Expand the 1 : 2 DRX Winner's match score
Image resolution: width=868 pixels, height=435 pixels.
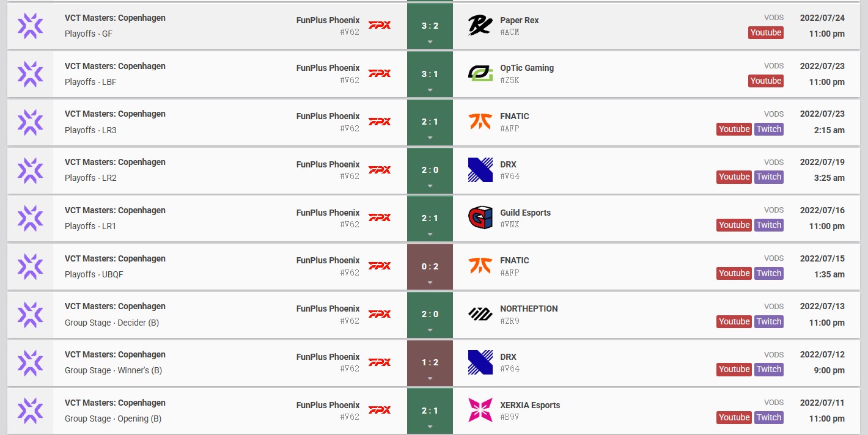tap(430, 362)
